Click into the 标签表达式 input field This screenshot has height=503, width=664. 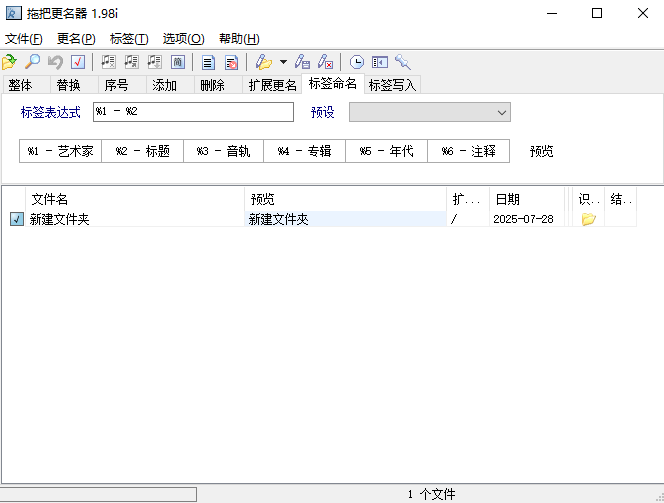pos(194,112)
